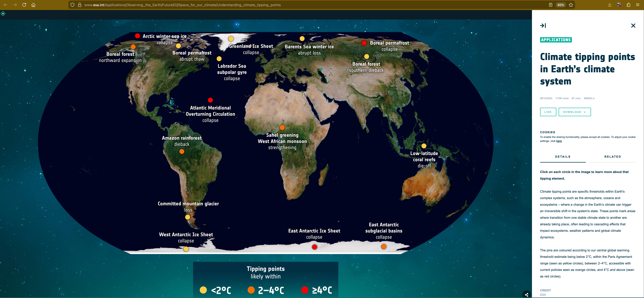Click the browser reload icon
This screenshot has width=644, height=298.
[24, 5]
